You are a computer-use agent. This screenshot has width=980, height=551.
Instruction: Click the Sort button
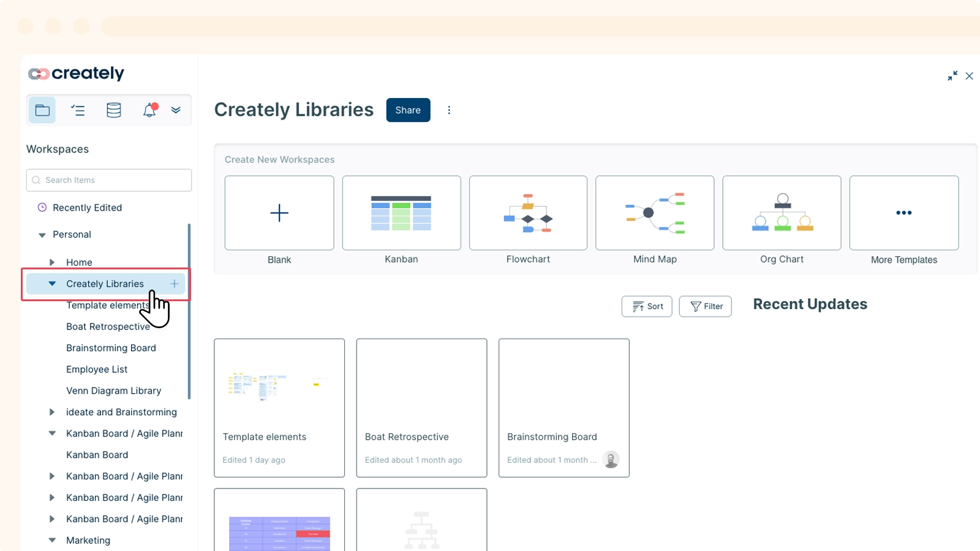pyautogui.click(x=647, y=306)
